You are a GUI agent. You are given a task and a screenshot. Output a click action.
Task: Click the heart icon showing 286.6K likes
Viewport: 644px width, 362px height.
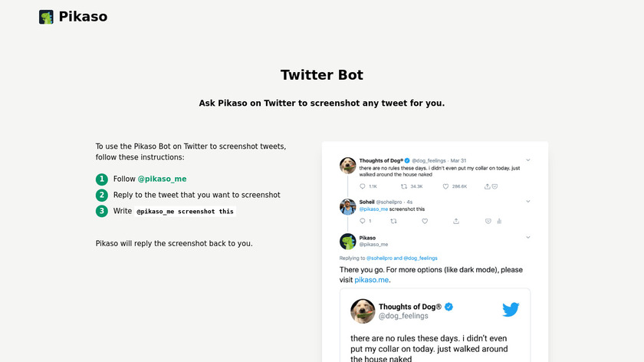coord(445,186)
